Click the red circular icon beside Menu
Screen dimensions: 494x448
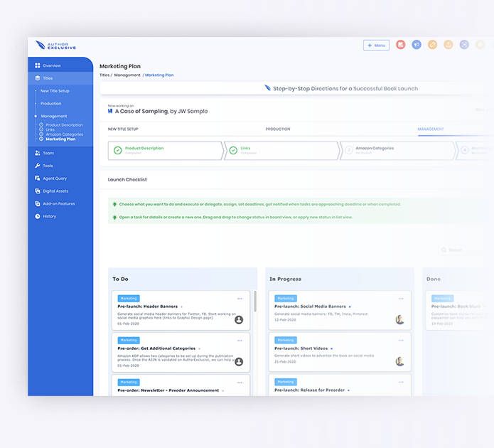tap(400, 45)
